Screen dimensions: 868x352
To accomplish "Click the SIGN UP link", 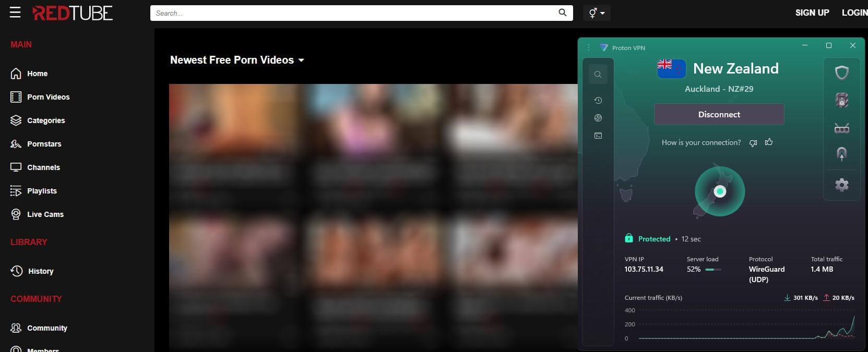I will [812, 13].
